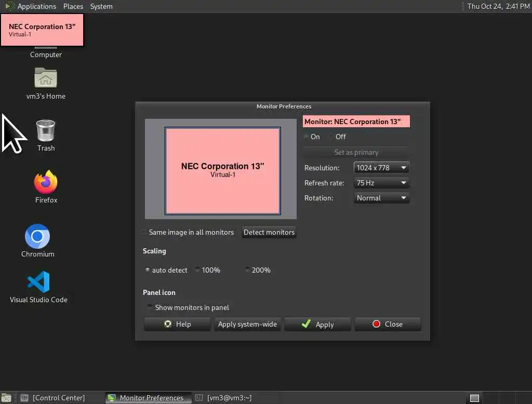Select the Off radio button
The image size is (532, 404).
(331, 137)
